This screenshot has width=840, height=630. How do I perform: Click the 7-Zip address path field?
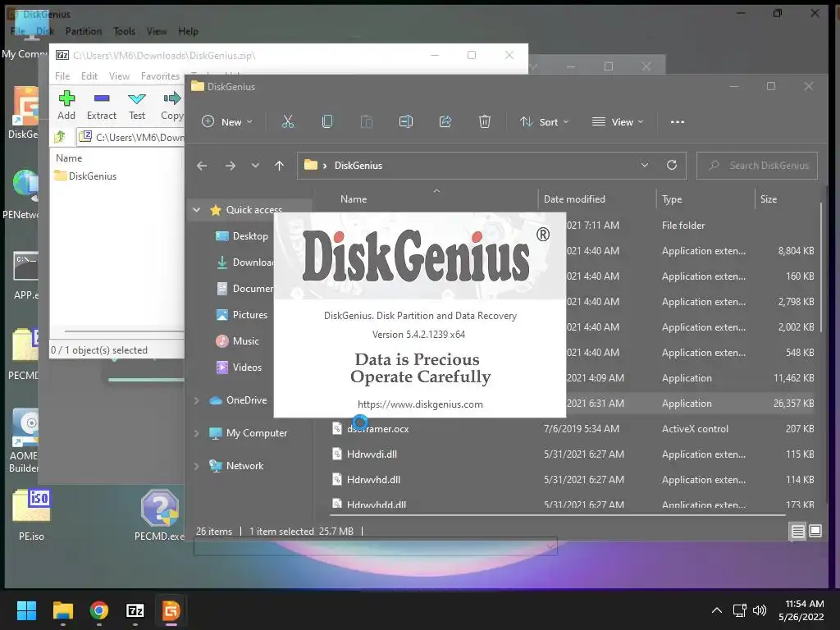point(131,137)
